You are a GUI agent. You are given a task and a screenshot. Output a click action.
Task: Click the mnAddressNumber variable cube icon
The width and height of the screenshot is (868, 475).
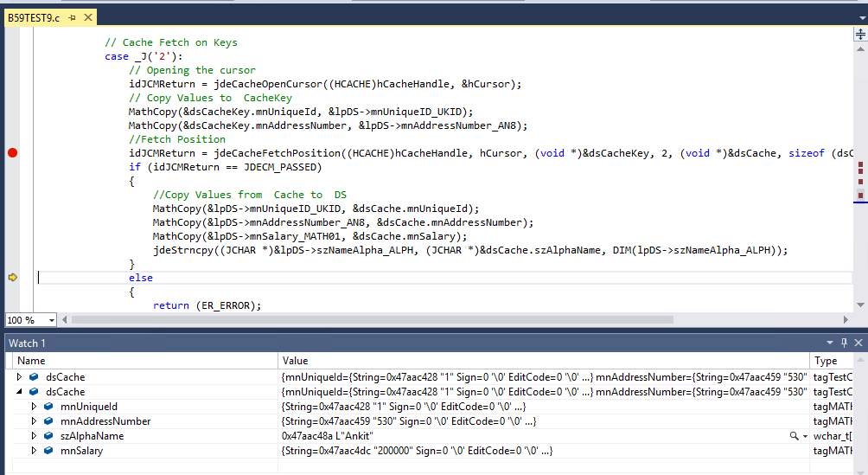coord(48,421)
